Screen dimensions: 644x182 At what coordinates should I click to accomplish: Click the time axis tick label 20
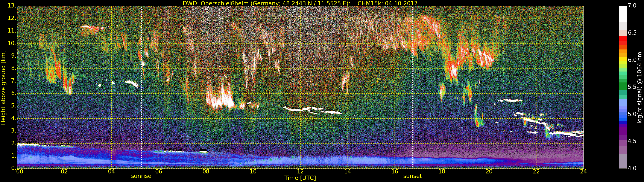tap(489, 172)
